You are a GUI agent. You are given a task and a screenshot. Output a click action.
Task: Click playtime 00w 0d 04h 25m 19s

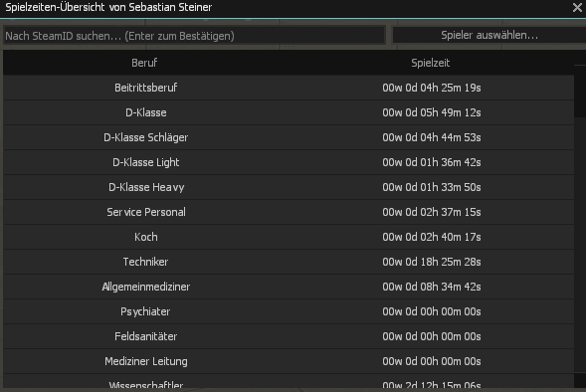pyautogui.click(x=431, y=88)
